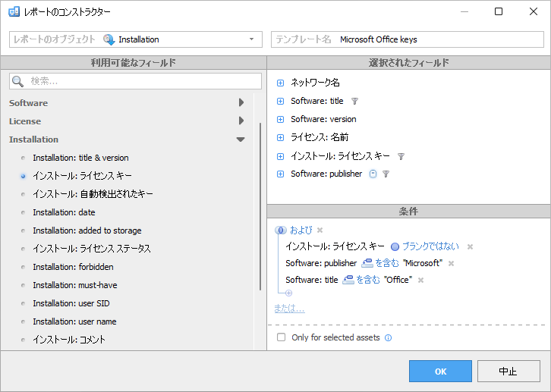Open the レポートのオブジェクト Installation dropdown
551x392 pixels.
point(251,39)
